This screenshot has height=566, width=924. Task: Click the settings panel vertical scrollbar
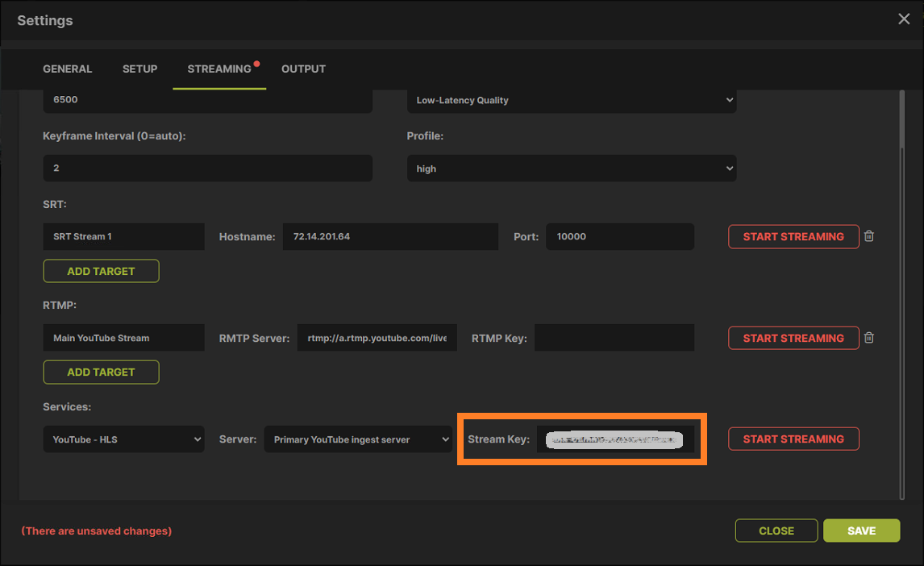point(901,294)
